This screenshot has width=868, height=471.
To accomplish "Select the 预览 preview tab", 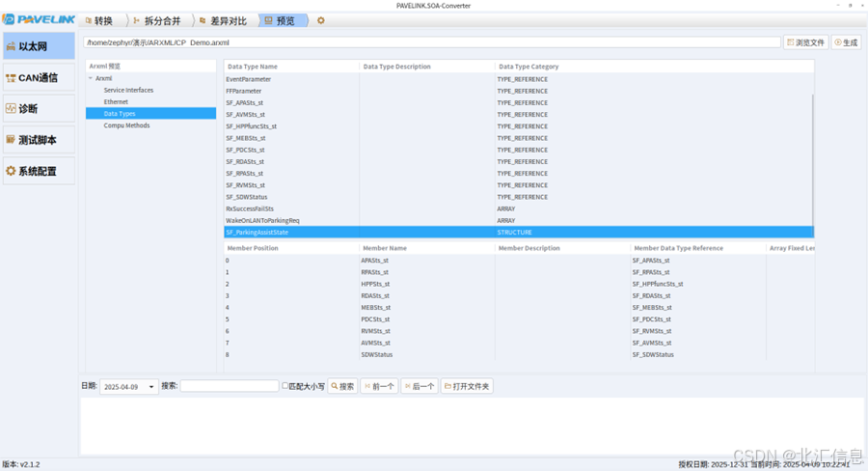I will click(281, 20).
